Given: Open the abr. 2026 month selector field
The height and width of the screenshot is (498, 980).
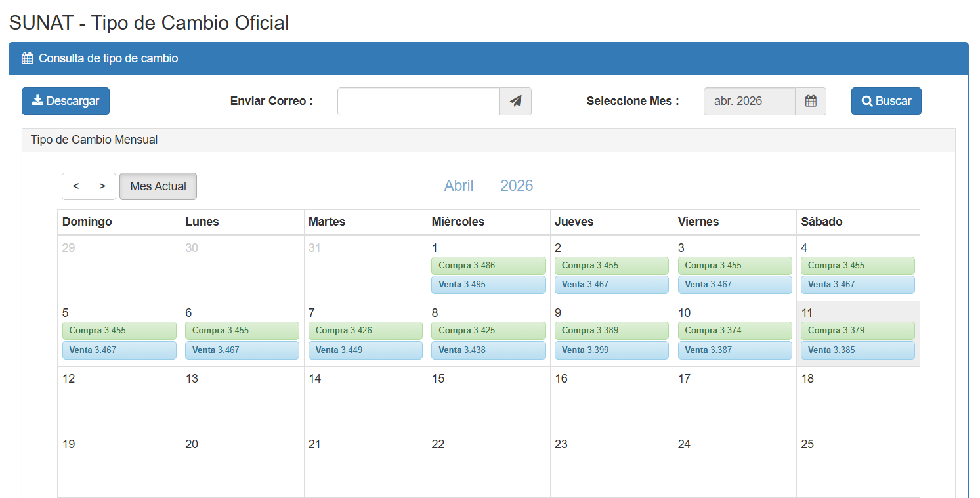Looking at the screenshot, I should tap(749, 101).
